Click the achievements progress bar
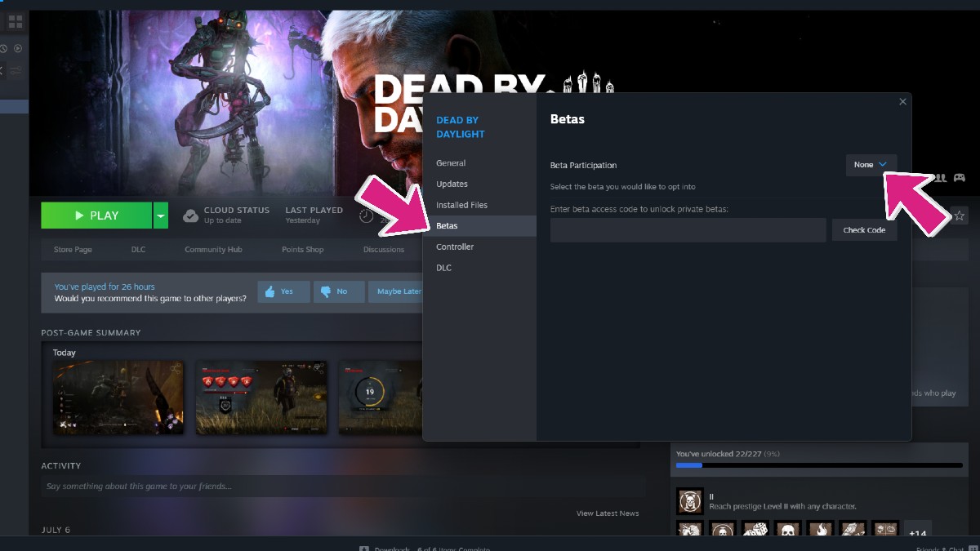980x551 pixels. [819, 465]
